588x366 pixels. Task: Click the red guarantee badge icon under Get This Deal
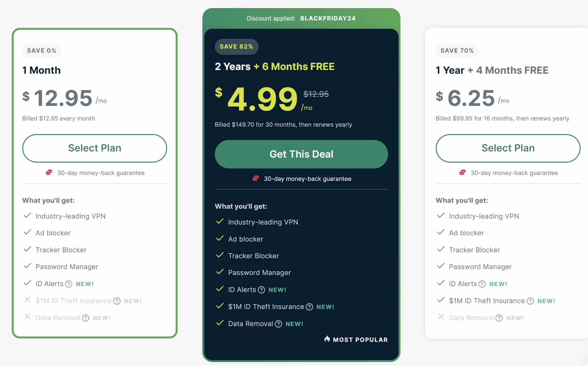pyautogui.click(x=256, y=178)
